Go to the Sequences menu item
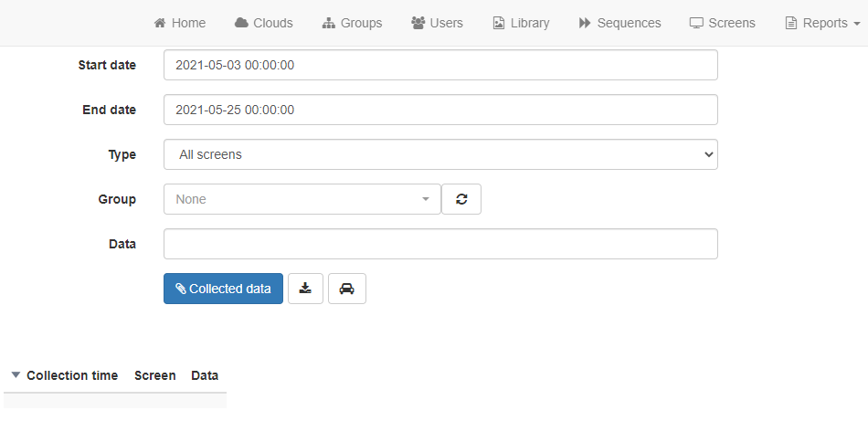Screen dimensions: 868x421 (620, 23)
